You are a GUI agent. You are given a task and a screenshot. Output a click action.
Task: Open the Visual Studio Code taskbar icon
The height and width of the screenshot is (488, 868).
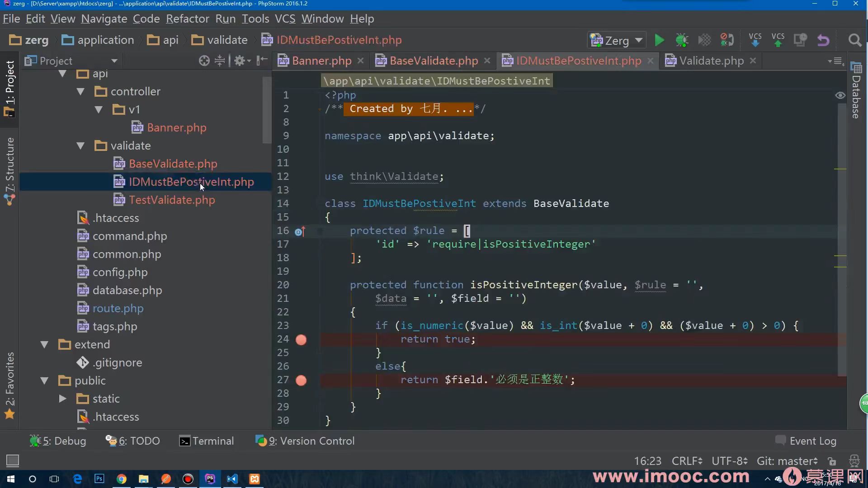pyautogui.click(x=232, y=479)
